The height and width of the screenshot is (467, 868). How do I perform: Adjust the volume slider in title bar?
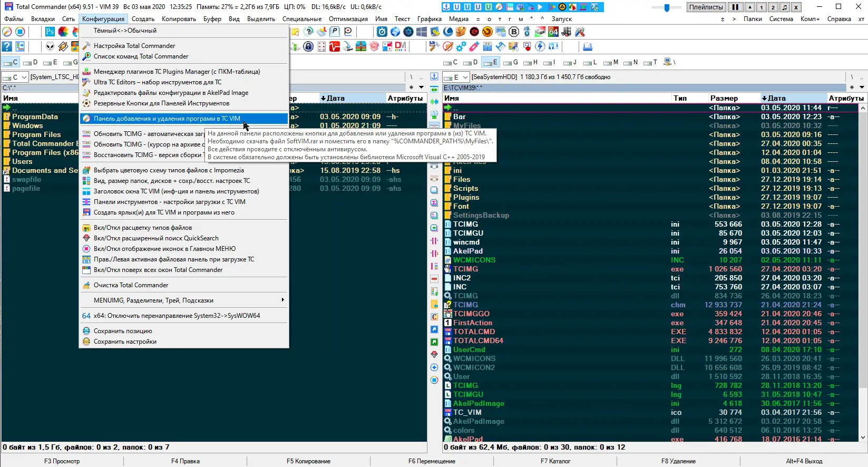pos(667,7)
